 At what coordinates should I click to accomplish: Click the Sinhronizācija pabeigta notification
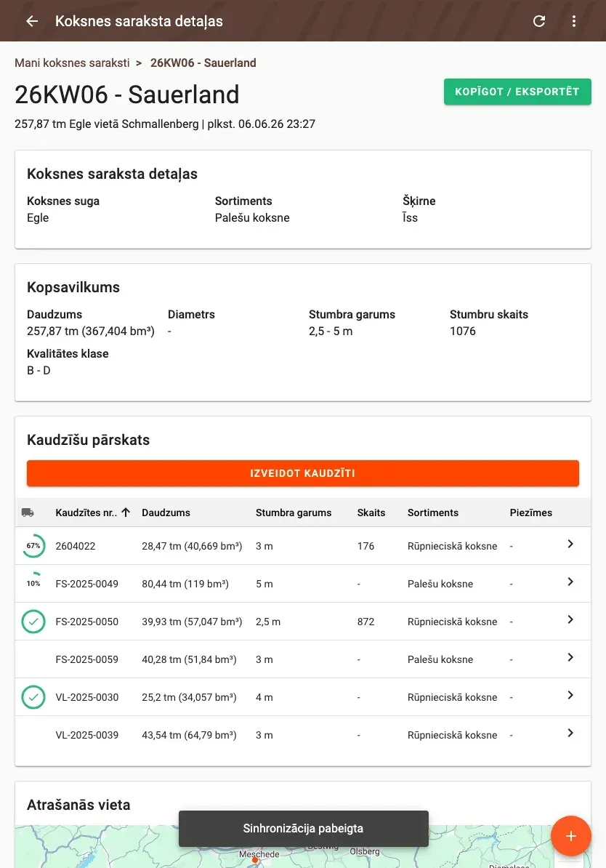pyautogui.click(x=303, y=828)
